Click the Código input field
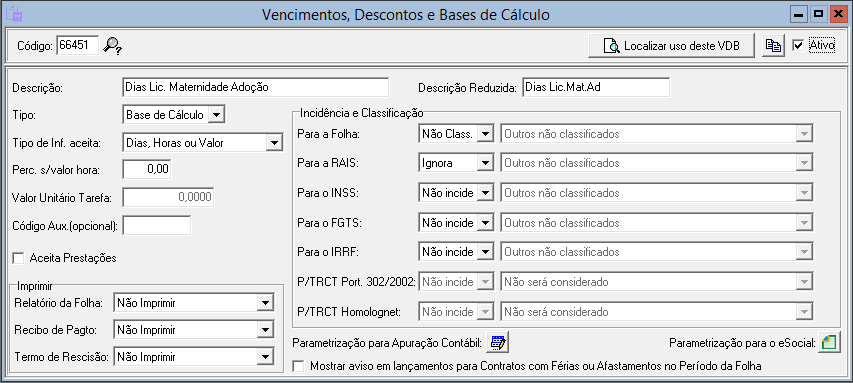 coord(78,45)
